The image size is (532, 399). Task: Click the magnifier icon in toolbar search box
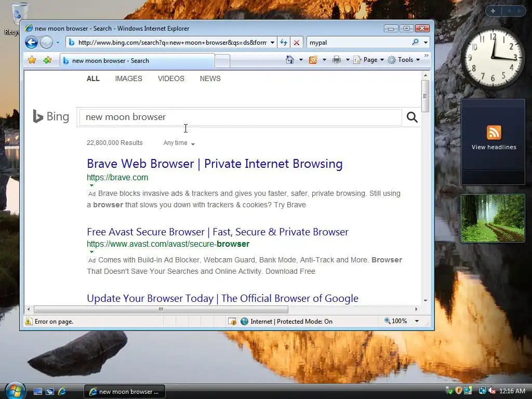[415, 42]
